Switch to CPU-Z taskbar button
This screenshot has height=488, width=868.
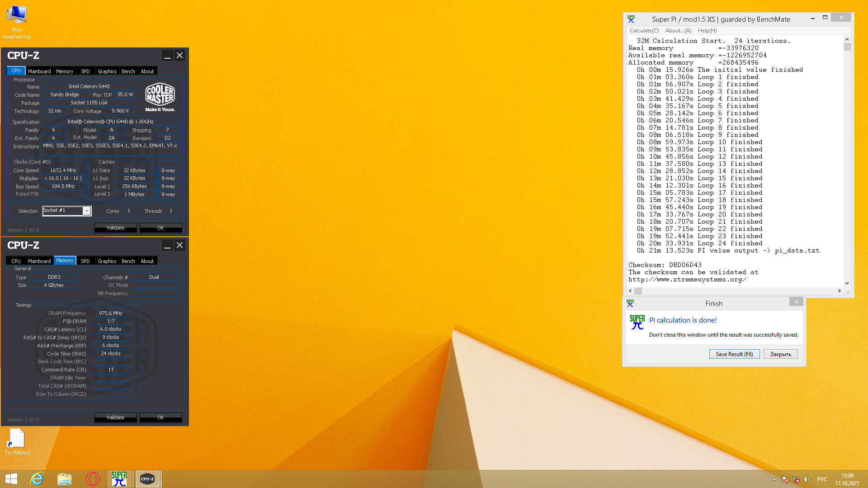coord(147,479)
